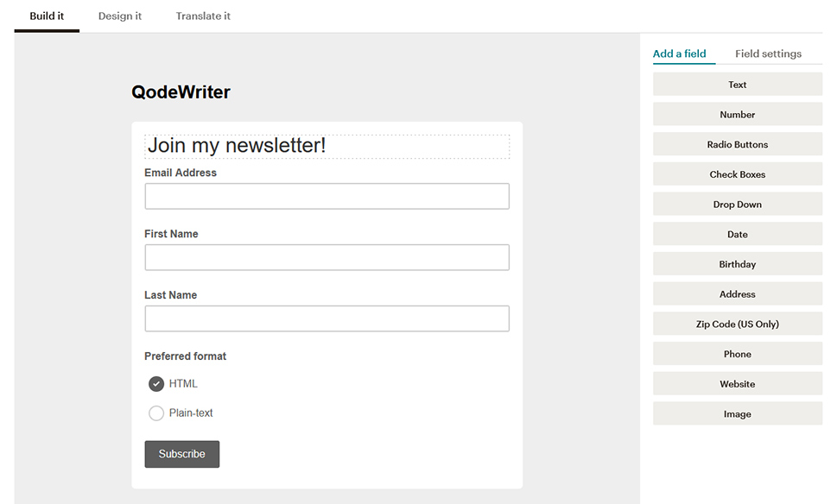Open the Translate it tab
The width and height of the screenshot is (837, 504).
coord(203,16)
